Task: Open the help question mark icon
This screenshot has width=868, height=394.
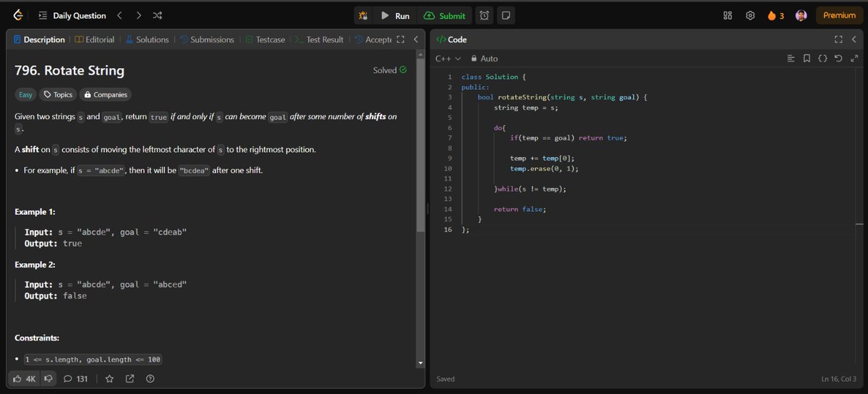Action: [150, 378]
